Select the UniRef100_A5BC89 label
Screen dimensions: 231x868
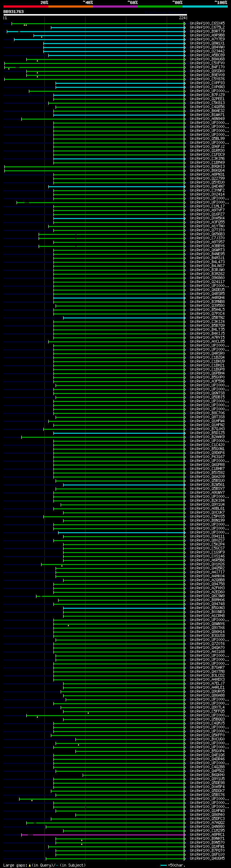[207, 55]
